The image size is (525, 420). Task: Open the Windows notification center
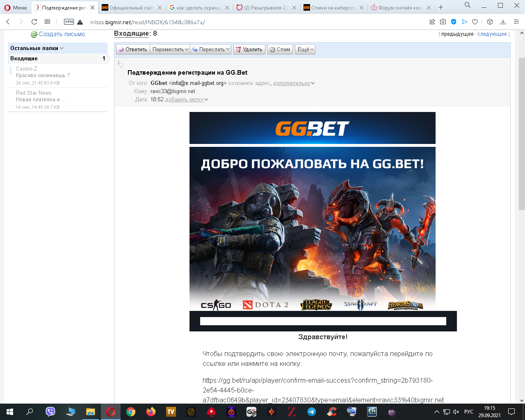point(511,412)
